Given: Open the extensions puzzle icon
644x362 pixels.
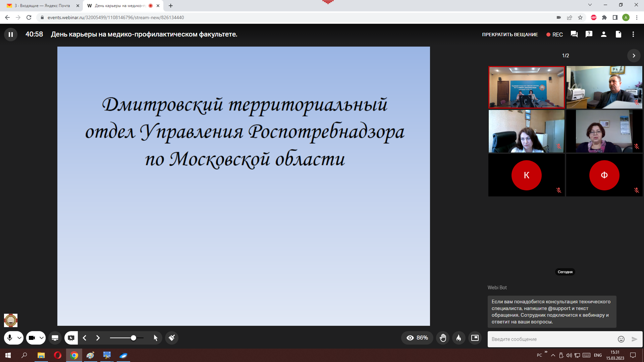Looking at the screenshot, I should (604, 17).
